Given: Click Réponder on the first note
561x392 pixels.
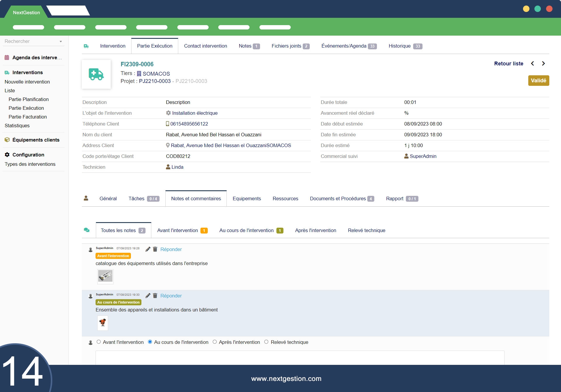Looking at the screenshot, I should pyautogui.click(x=171, y=249).
